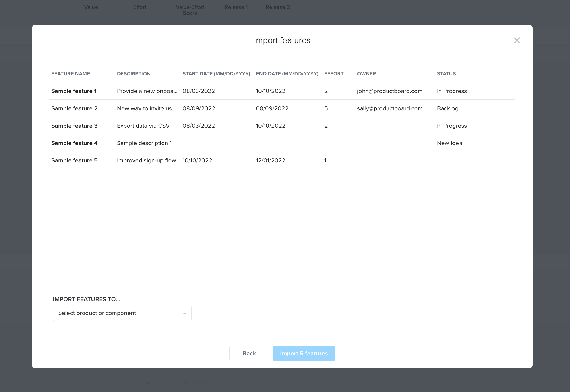Click 'Sample description 1' cell
The image size is (570, 392).
click(144, 143)
